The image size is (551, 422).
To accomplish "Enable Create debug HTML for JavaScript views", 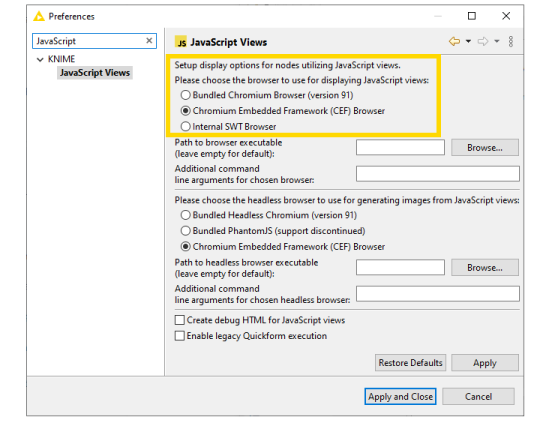I will tap(180, 320).
